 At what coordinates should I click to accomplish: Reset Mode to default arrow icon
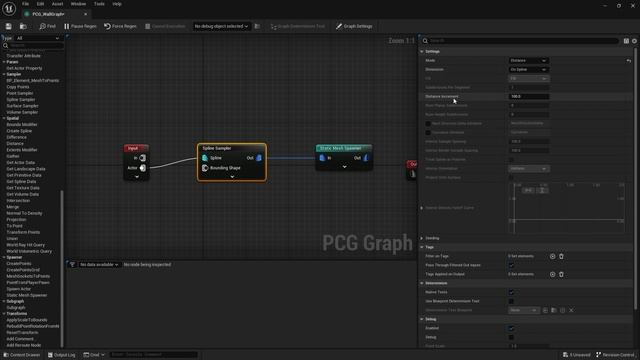click(x=629, y=60)
